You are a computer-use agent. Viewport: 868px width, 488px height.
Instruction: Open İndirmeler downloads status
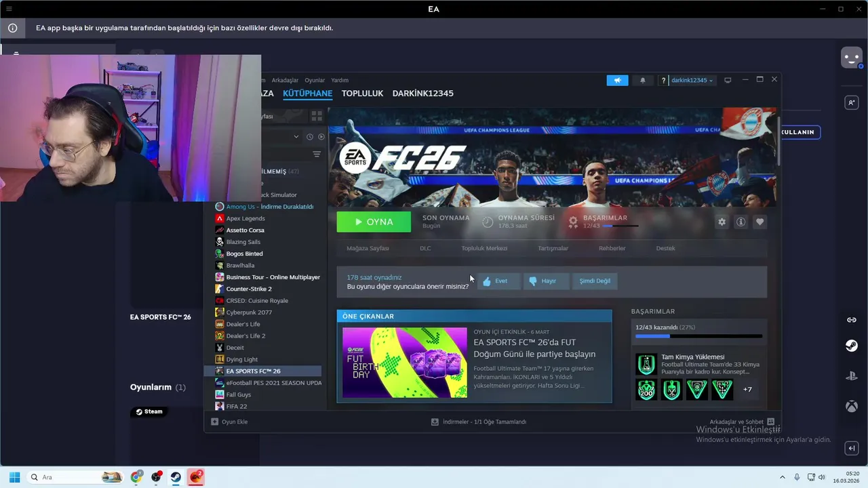pos(479,422)
